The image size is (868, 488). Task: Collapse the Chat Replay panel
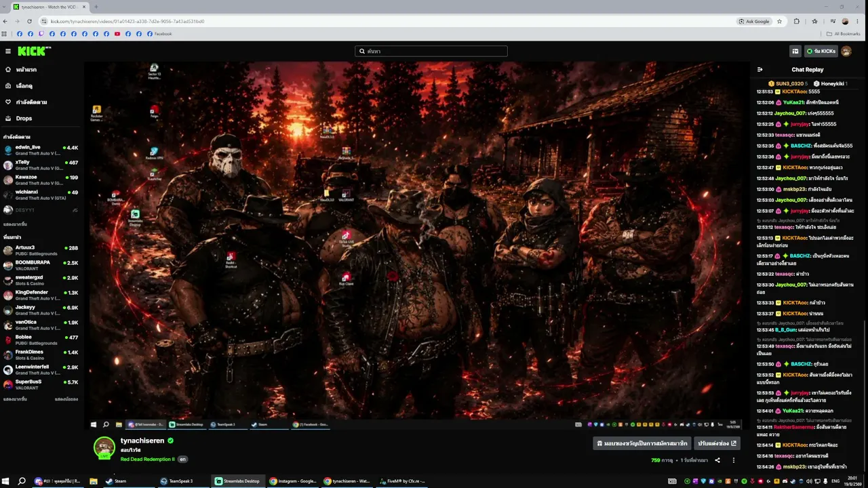tap(760, 69)
